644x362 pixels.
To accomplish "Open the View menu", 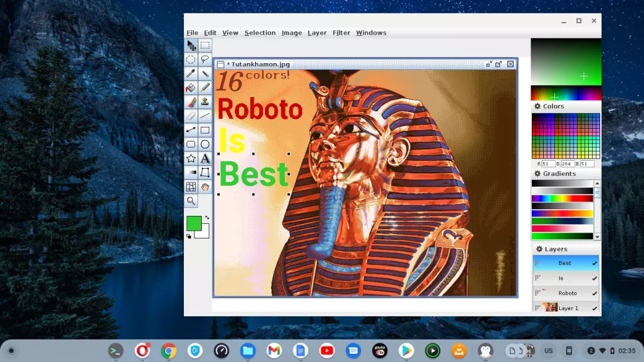I will [x=230, y=33].
